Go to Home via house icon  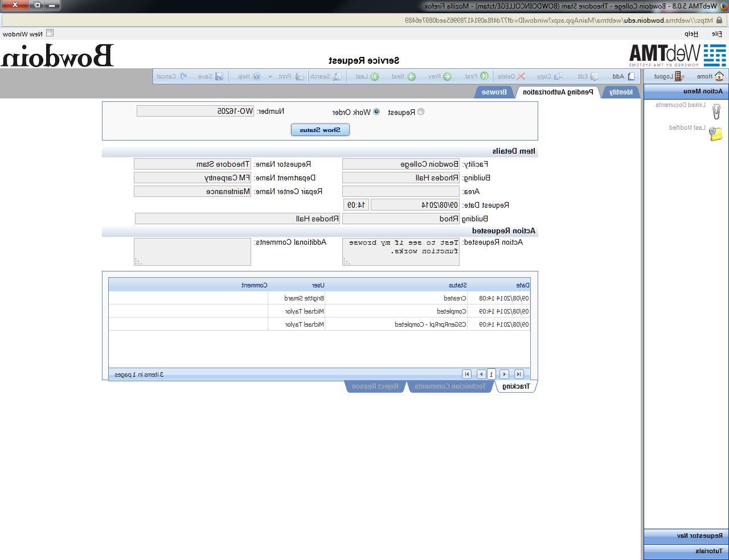719,76
